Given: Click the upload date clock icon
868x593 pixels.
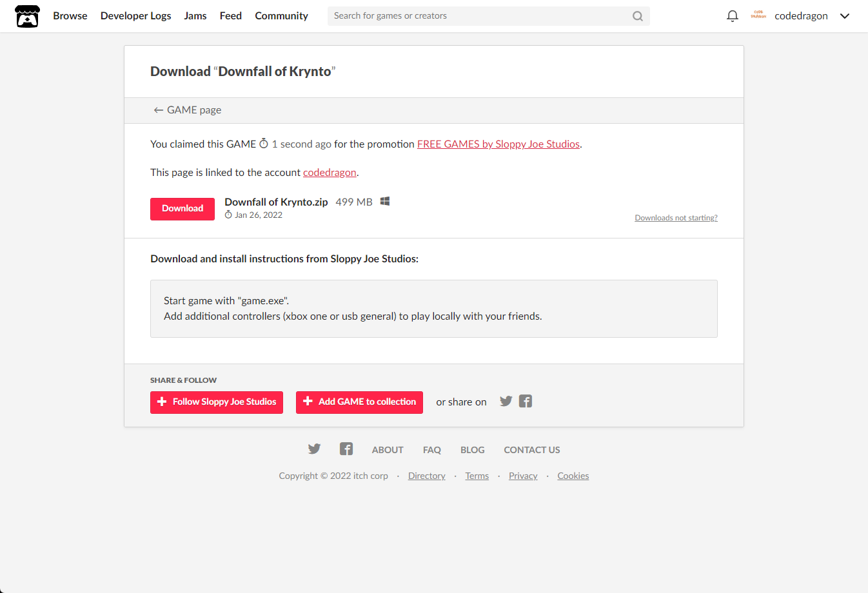Looking at the screenshot, I should pyautogui.click(x=228, y=215).
